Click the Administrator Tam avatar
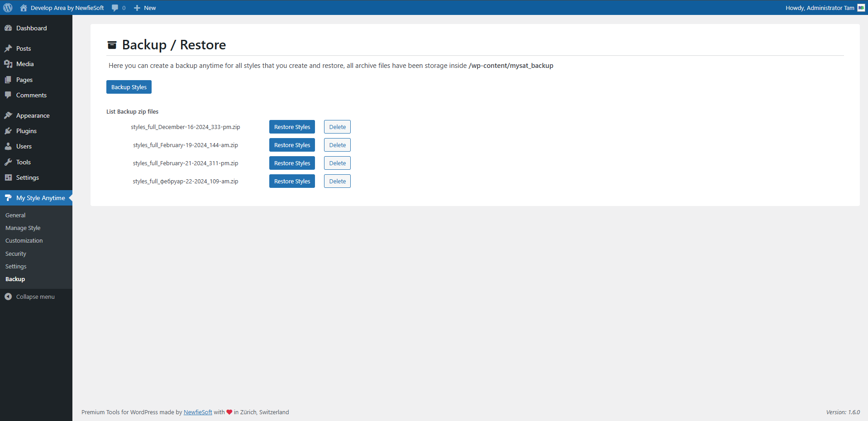The image size is (868, 421). [x=861, y=8]
